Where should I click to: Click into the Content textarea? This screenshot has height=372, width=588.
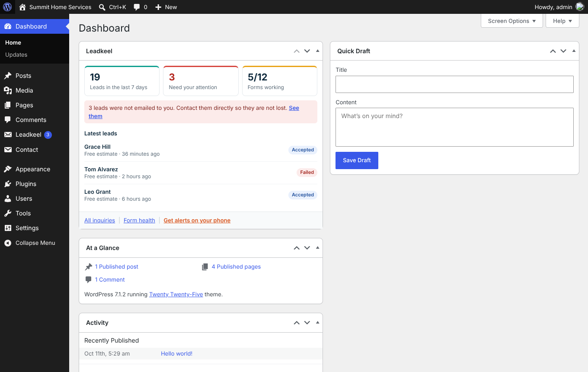[454, 127]
